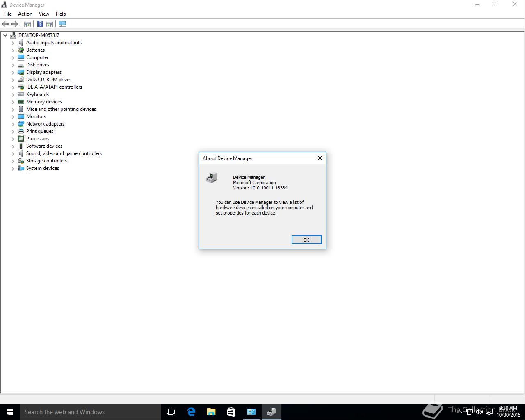Click the Search the web and Windows box
This screenshot has height=420, width=525.
point(90,412)
